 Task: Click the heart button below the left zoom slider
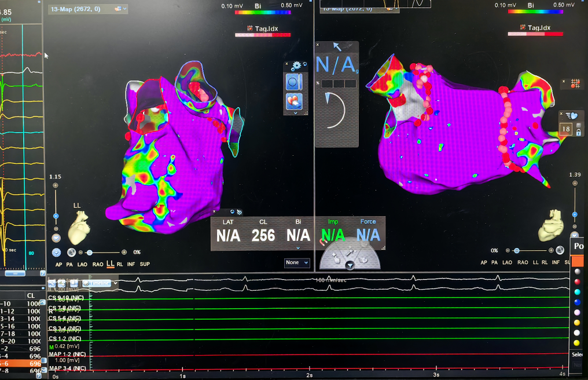click(x=56, y=237)
